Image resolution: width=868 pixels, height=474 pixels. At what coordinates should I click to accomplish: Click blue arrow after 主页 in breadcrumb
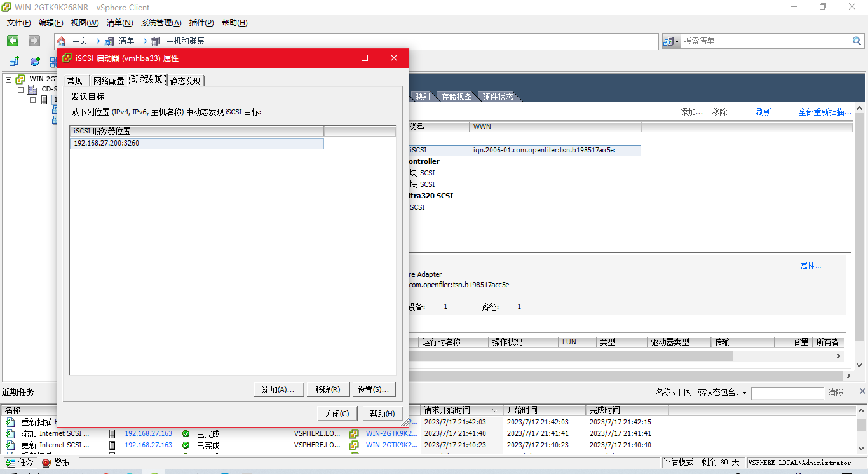pyautogui.click(x=98, y=41)
